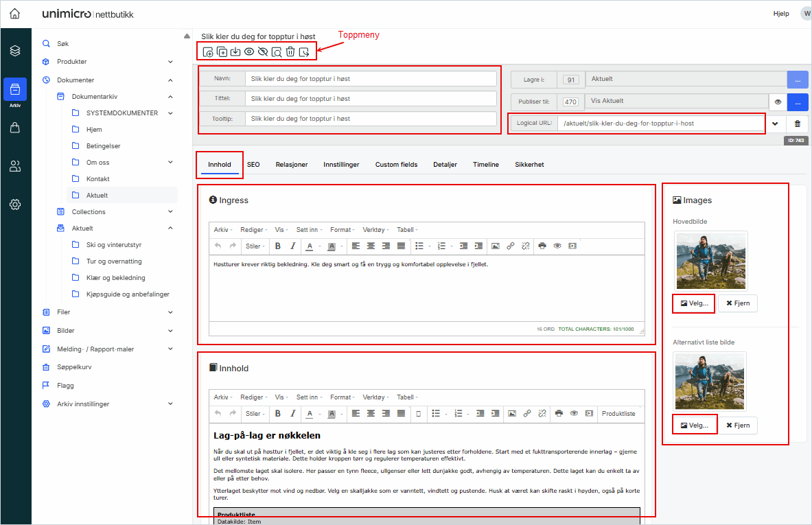Click Fjern under Alternativt liste bilde
The width and height of the screenshot is (812, 525).
738,425
